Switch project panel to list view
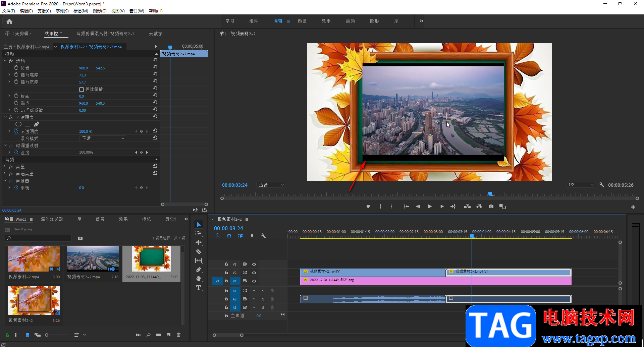 point(17,335)
